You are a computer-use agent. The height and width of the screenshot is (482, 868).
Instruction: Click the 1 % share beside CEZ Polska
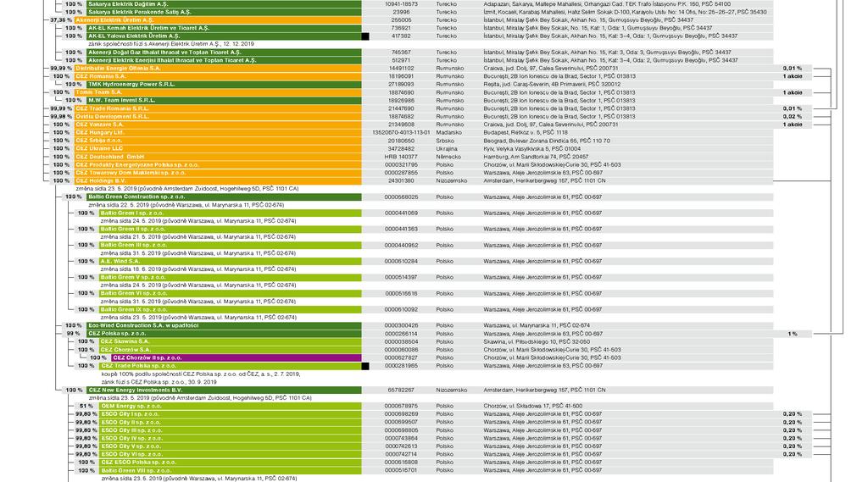(793, 334)
